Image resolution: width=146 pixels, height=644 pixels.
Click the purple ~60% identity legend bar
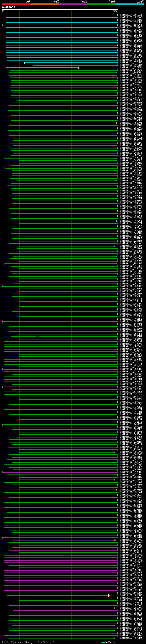[x=73, y=4]
